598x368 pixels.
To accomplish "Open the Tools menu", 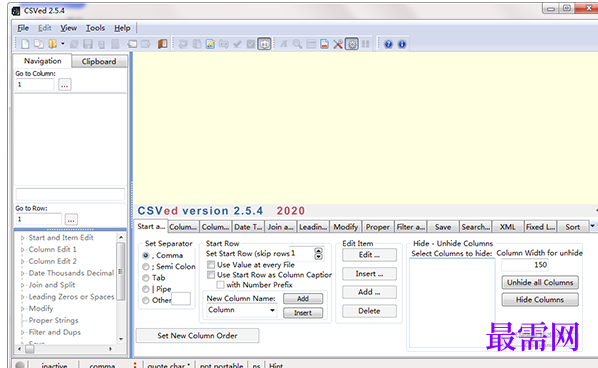I will point(95,28).
